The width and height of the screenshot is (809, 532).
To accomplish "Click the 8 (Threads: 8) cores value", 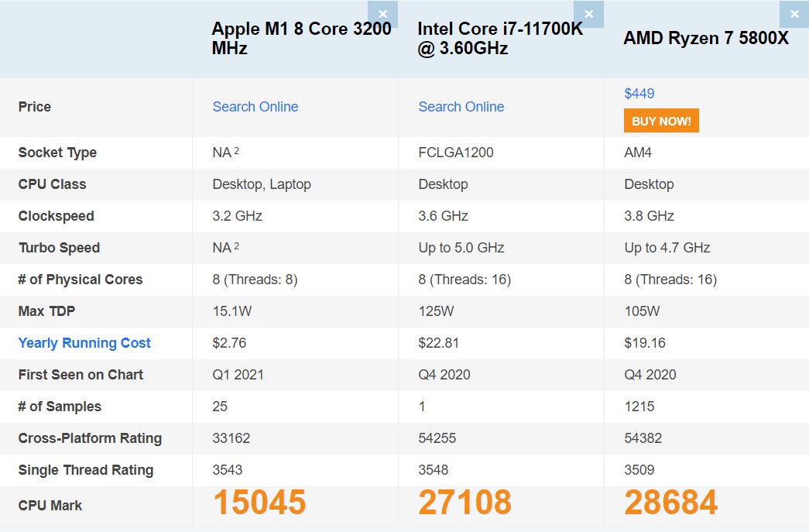I will [255, 280].
